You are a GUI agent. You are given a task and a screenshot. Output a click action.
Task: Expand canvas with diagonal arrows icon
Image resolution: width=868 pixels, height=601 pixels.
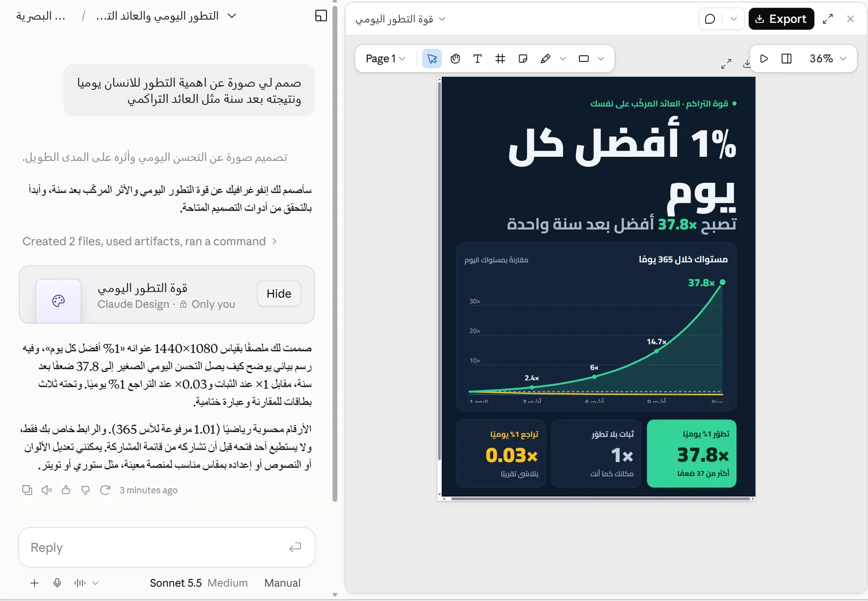point(726,64)
